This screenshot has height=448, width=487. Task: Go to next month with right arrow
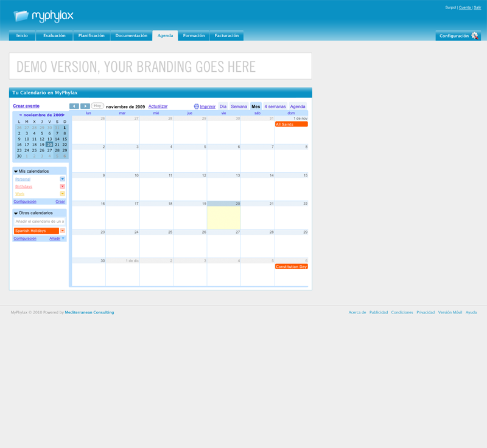[x=85, y=107]
